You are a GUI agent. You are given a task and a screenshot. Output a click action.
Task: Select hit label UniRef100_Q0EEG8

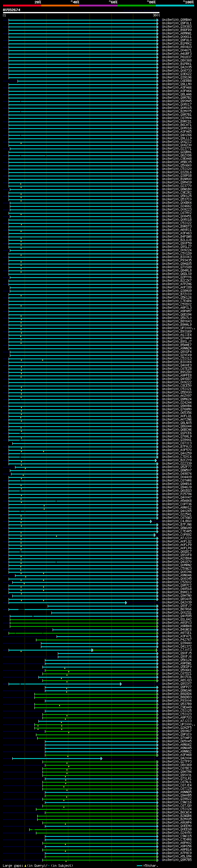pyautogui.click(x=177, y=829)
